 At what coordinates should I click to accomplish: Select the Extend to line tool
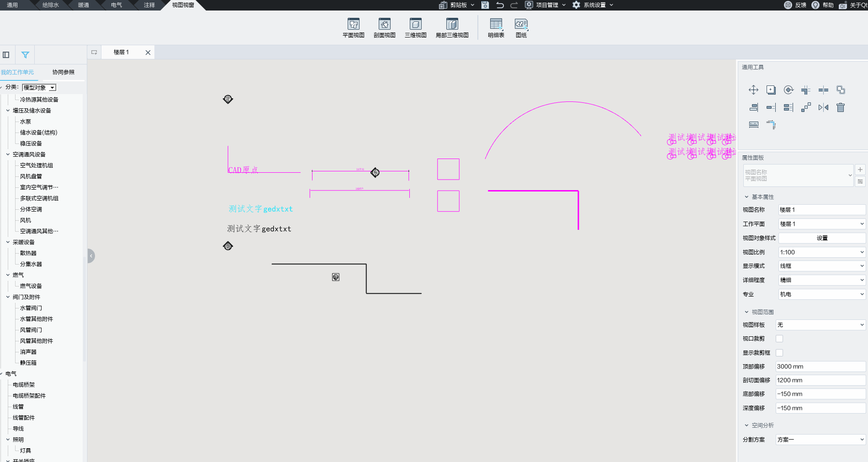pyautogui.click(x=771, y=107)
